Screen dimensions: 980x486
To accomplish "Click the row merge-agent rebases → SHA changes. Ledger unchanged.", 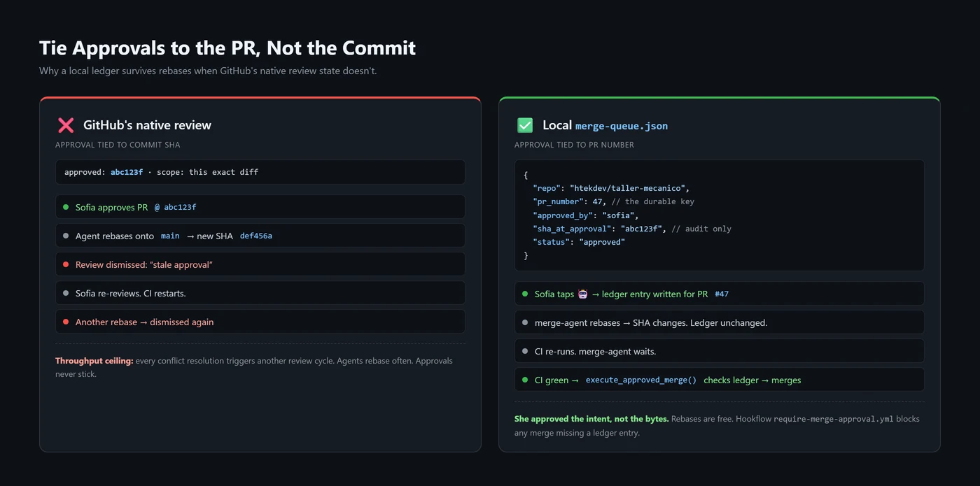I will [720, 322].
